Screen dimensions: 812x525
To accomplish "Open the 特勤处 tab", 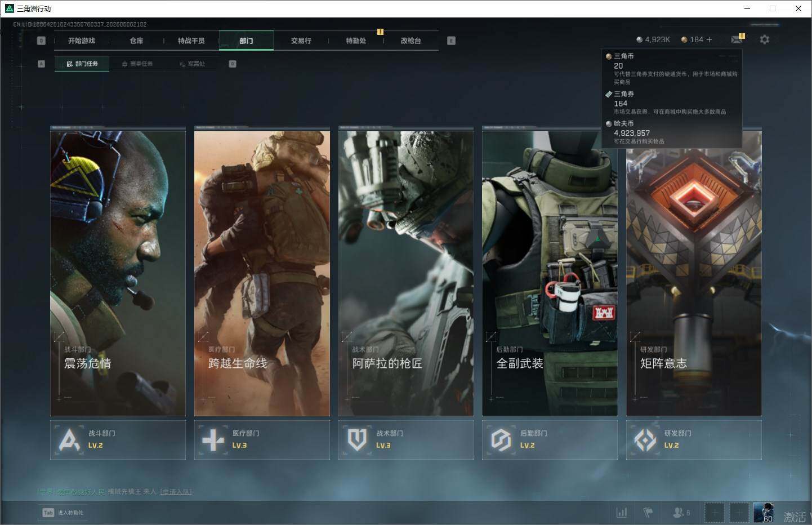I will click(356, 41).
